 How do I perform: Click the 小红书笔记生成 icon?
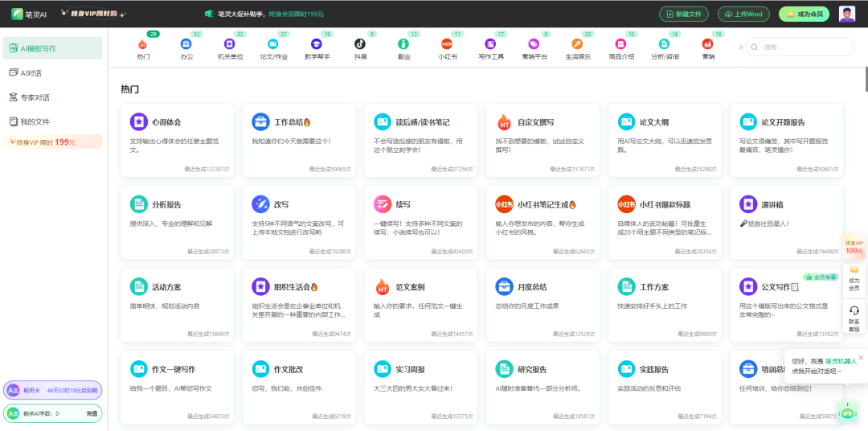click(504, 204)
